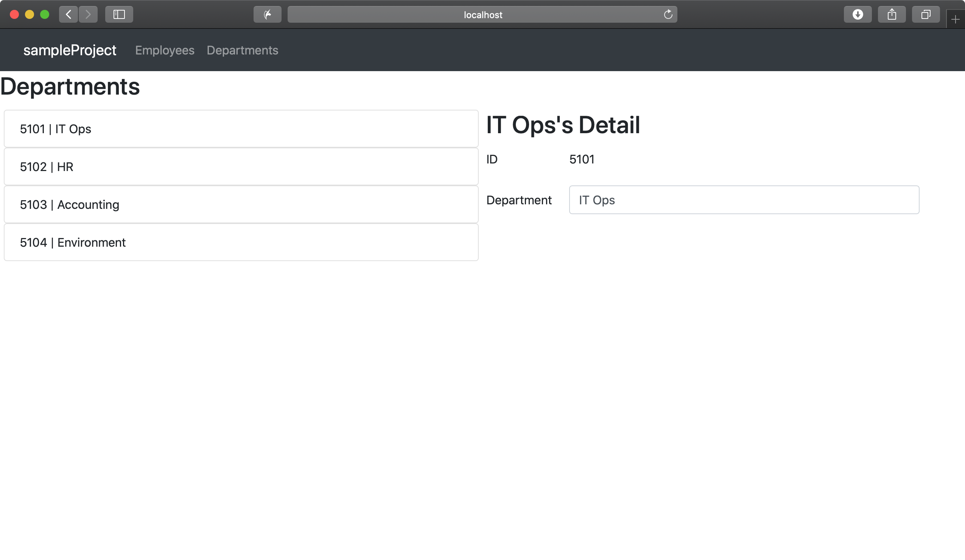Click the yellow minimize window button
The image size is (965, 560).
[30, 14]
